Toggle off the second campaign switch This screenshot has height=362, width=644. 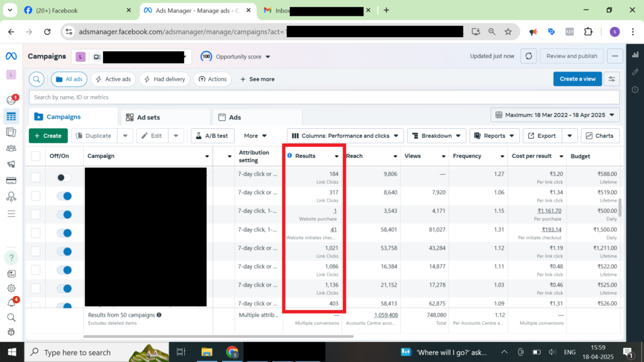click(x=64, y=196)
